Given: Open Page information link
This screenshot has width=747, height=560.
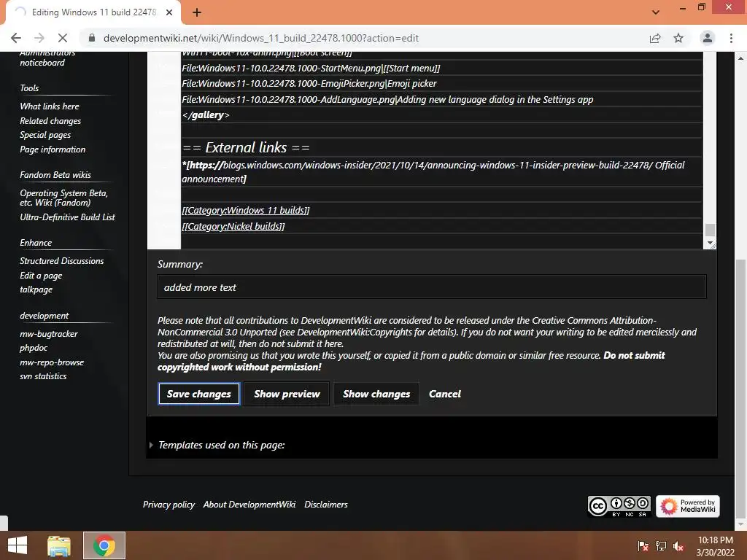Looking at the screenshot, I should click(53, 149).
